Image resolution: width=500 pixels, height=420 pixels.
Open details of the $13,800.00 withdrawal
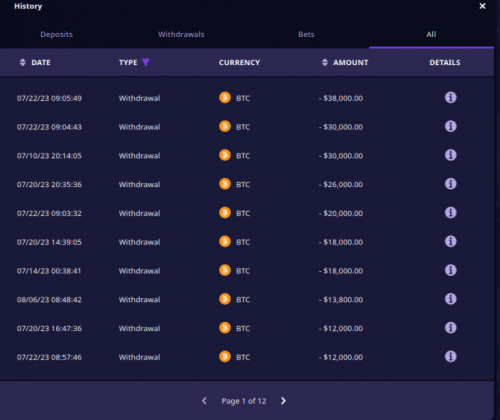pos(451,299)
